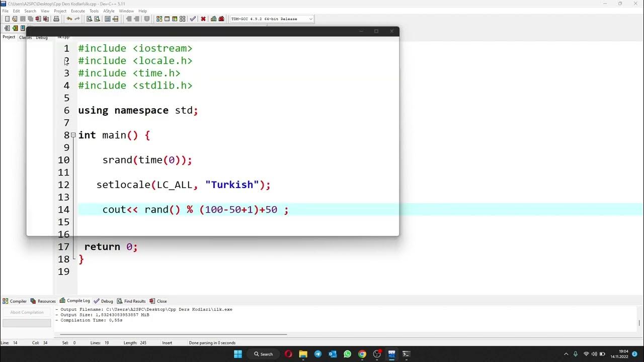Click the Rebuild All icon
This screenshot has width=644, height=362.
183,19
